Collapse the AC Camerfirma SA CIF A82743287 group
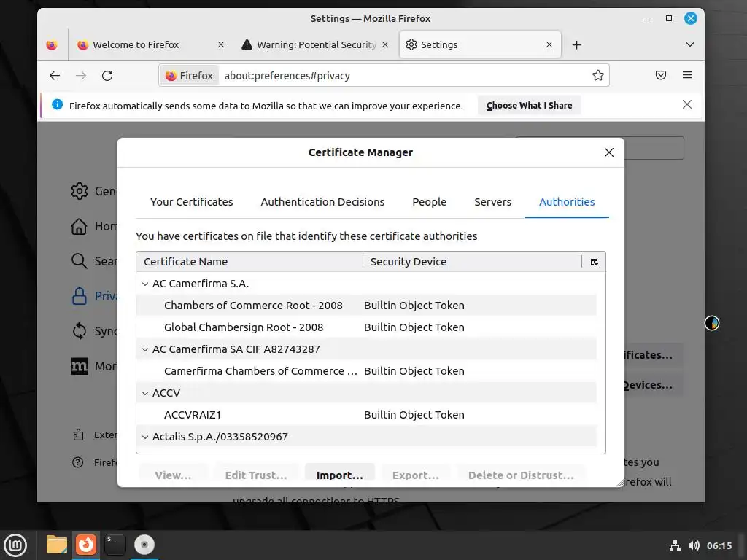Image resolution: width=747 pixels, height=560 pixels. pyautogui.click(x=145, y=349)
